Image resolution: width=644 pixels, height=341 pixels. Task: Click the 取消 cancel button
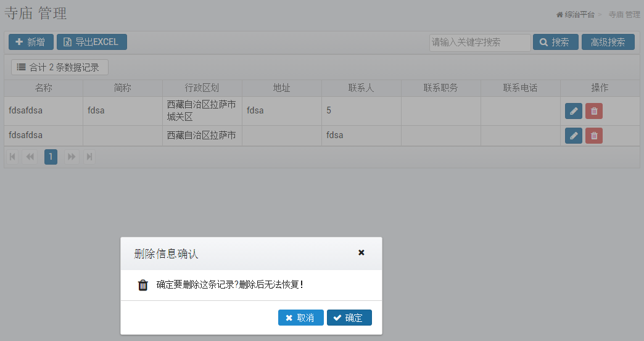click(300, 318)
